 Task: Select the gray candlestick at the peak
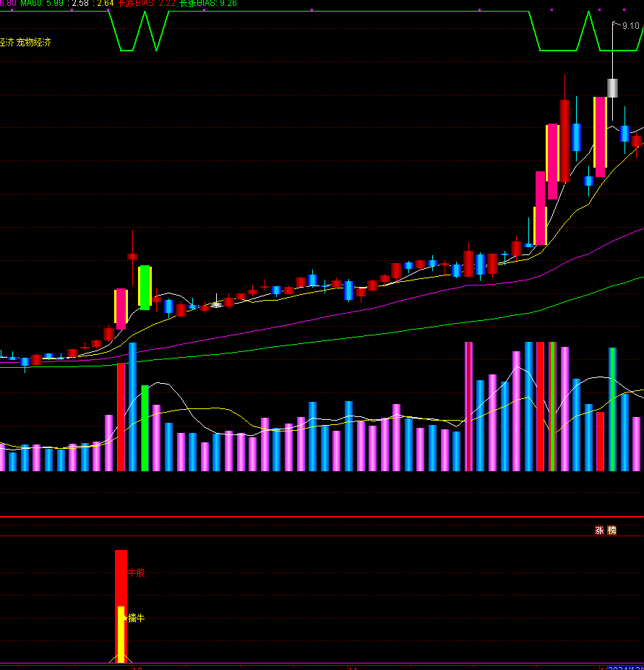click(612, 88)
